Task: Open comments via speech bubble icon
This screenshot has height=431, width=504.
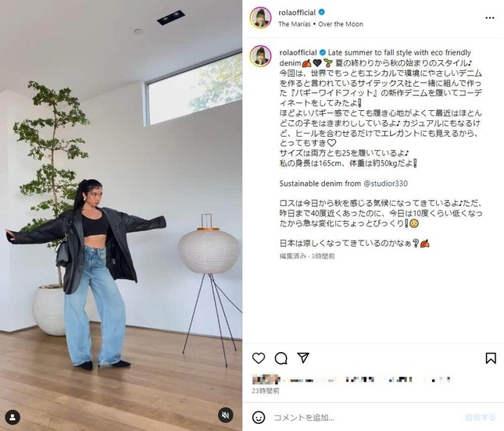Action: click(x=281, y=358)
